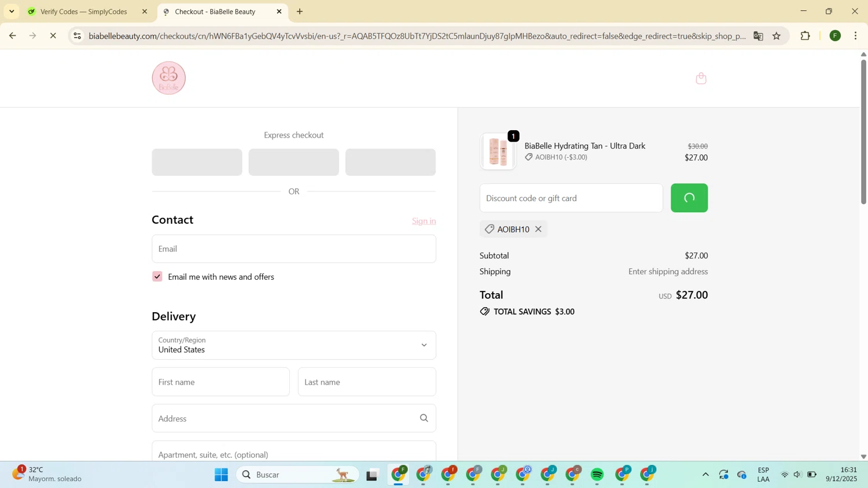Close the Checkout - BiaBelle Beauty tab
The width and height of the screenshot is (868, 488).
click(279, 12)
